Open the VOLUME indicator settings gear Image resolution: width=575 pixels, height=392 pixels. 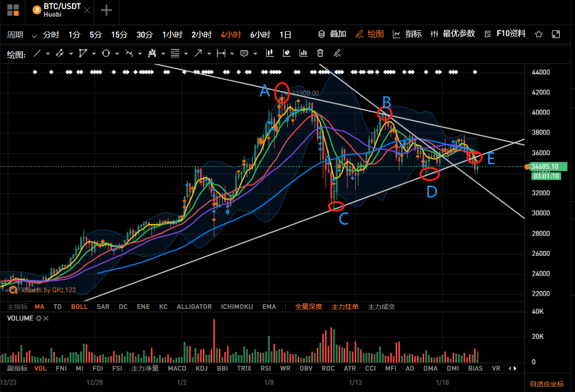tap(39, 318)
